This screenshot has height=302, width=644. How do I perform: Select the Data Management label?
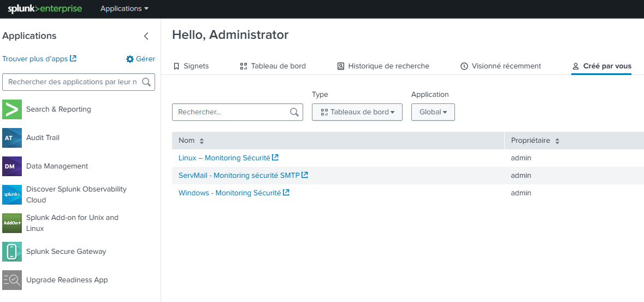click(x=57, y=166)
